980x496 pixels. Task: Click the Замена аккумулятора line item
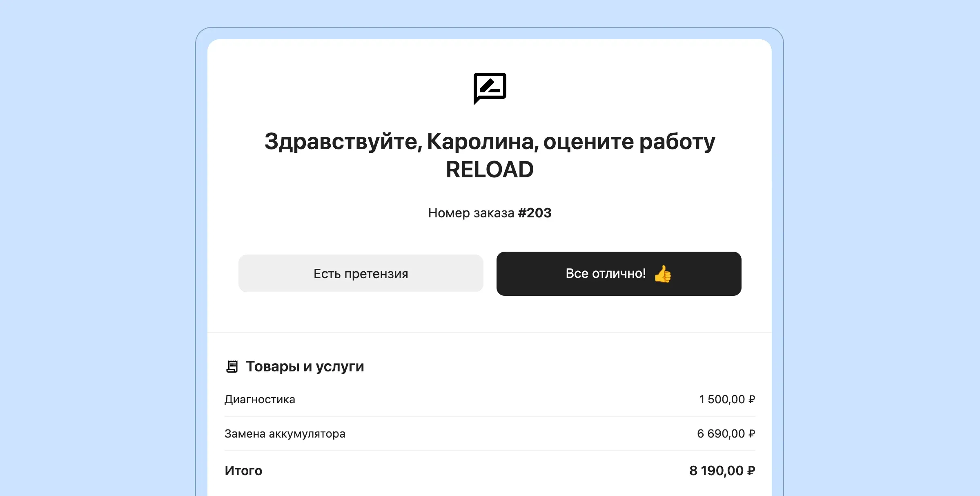285,433
